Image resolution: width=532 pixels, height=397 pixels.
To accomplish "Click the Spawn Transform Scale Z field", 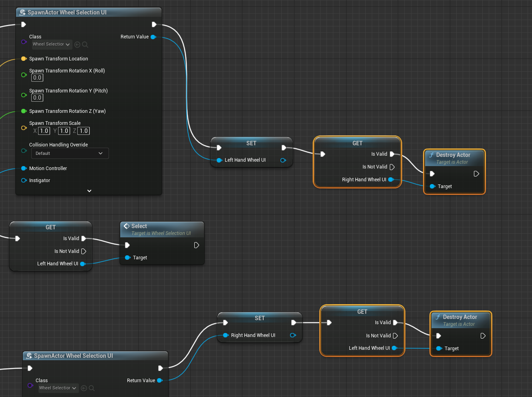I will 83,131.
